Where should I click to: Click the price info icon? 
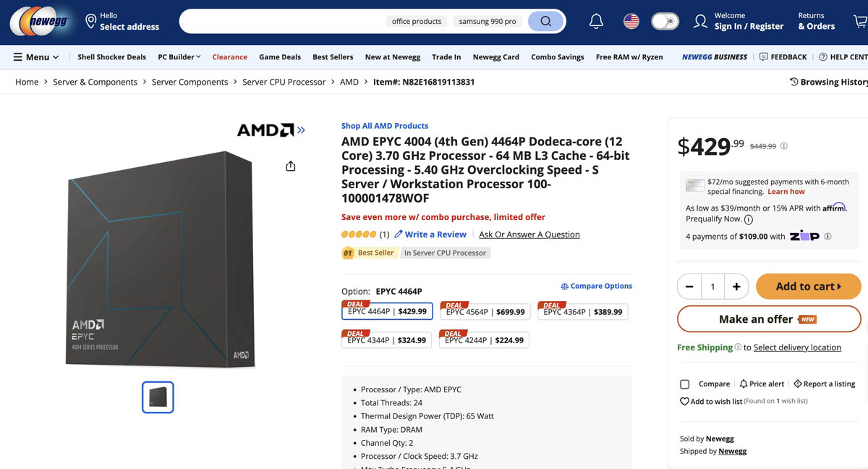784,146
